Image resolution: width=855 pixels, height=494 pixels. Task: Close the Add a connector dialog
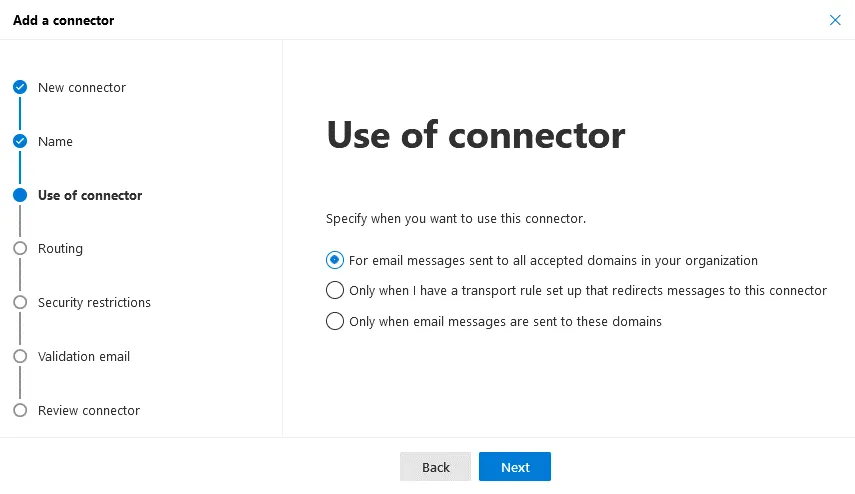click(x=835, y=20)
